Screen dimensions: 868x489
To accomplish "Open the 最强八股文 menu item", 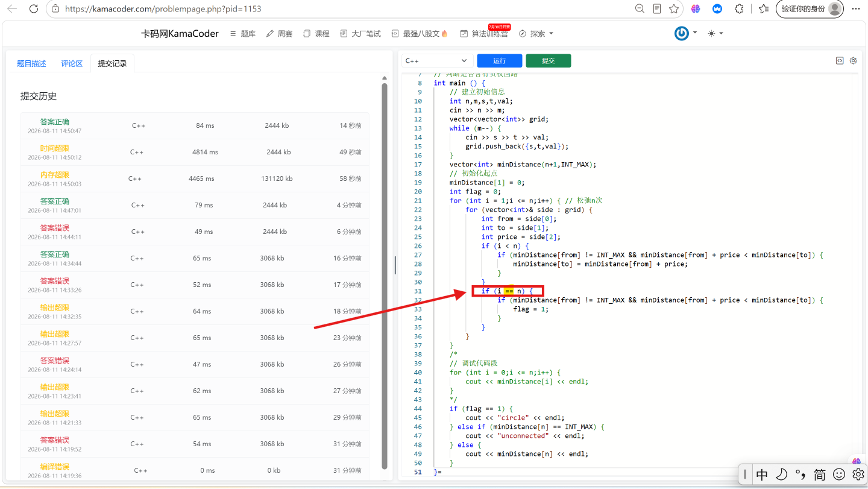I will (420, 34).
